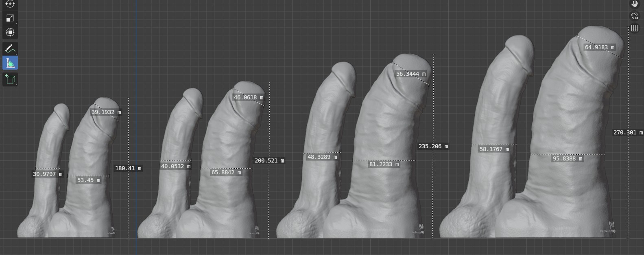Click the 64.9183 m measurement label

coord(600,47)
